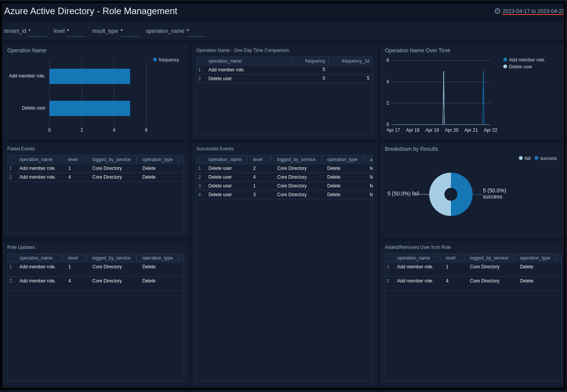Sort Role Updates by operation_type header
567x392 pixels.
tap(157, 258)
